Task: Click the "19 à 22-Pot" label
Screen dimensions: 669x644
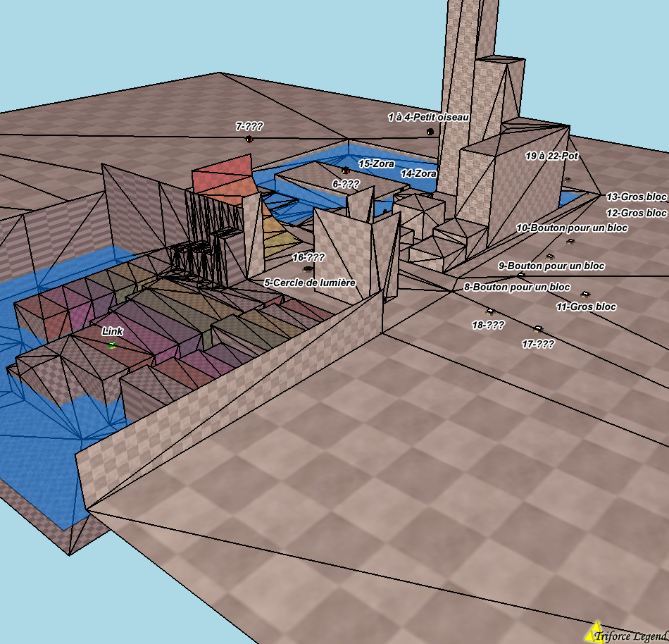Action: pyautogui.click(x=551, y=156)
